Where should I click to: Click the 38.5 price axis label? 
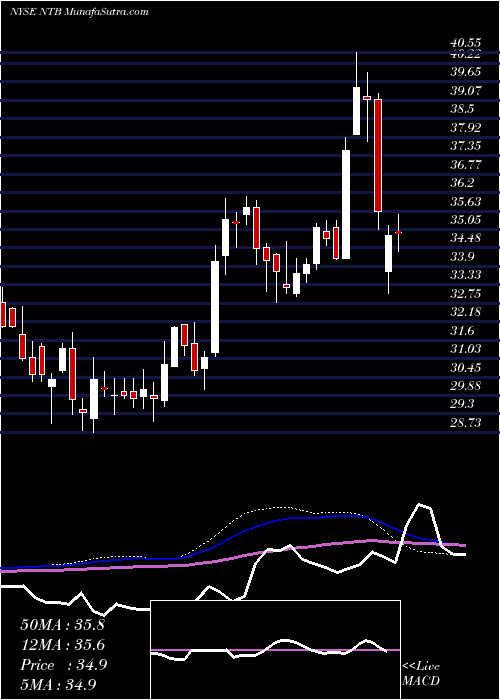462,109
